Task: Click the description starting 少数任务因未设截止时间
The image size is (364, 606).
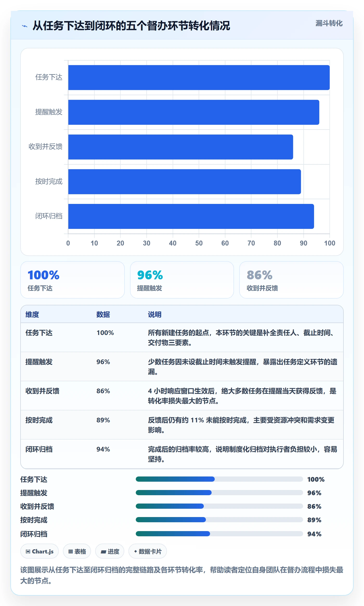Action: click(x=243, y=367)
